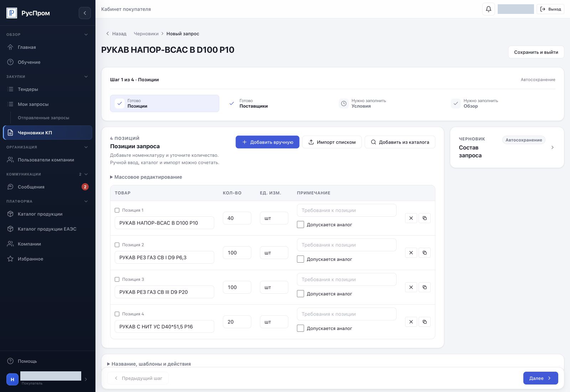This screenshot has height=392, width=570.
Task: Open notifications bell icon
Action: [x=488, y=9]
